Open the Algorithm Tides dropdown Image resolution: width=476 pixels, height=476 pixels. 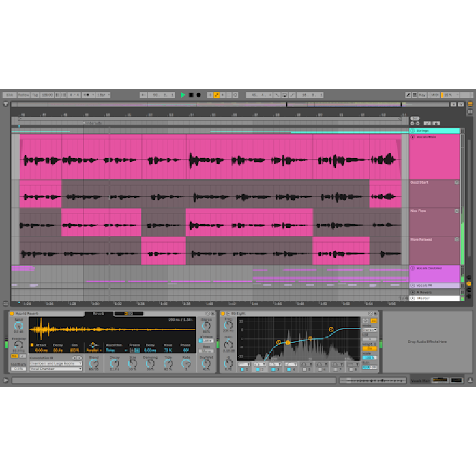tap(117, 351)
